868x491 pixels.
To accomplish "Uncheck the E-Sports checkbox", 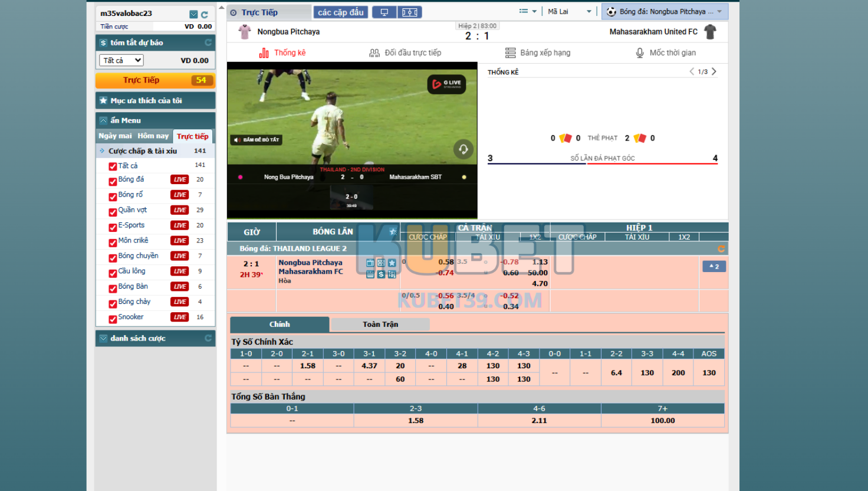I will click(x=113, y=227).
